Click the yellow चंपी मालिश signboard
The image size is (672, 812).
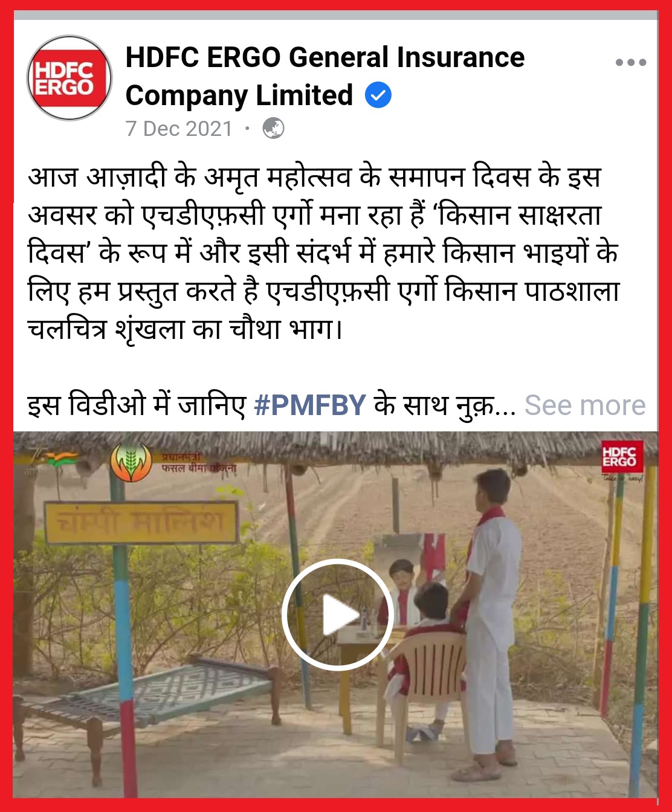tap(141, 521)
